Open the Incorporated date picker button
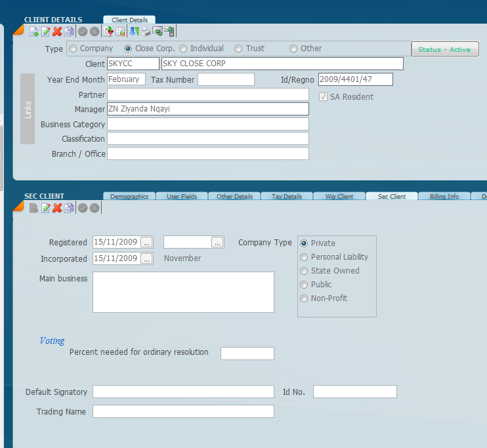This screenshot has width=487, height=448. point(146,258)
